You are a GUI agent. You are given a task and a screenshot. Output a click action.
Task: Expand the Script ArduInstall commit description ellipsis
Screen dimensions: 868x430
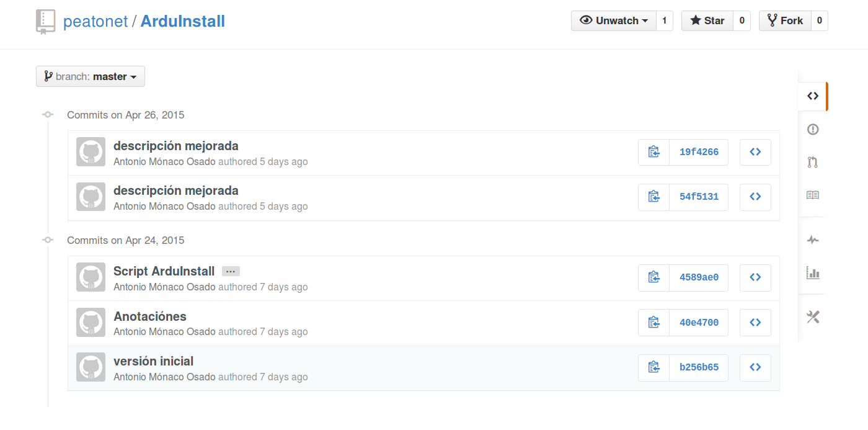coord(231,271)
